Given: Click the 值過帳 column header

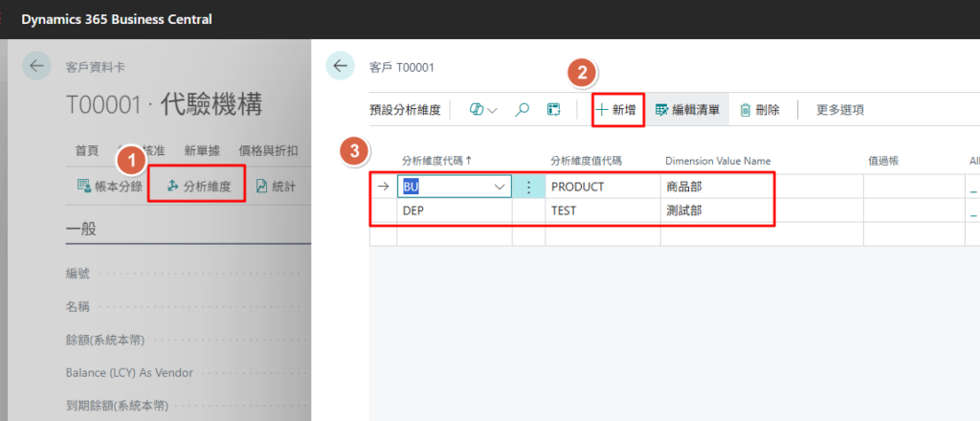Looking at the screenshot, I should click(x=883, y=161).
